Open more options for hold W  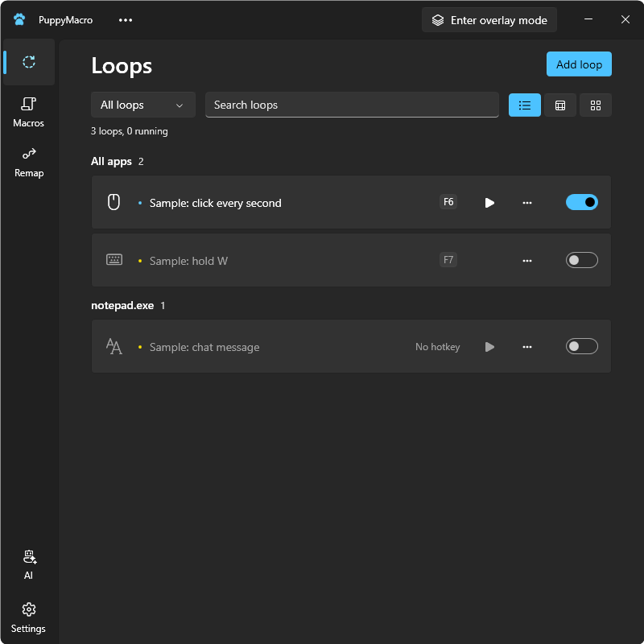pos(527,260)
